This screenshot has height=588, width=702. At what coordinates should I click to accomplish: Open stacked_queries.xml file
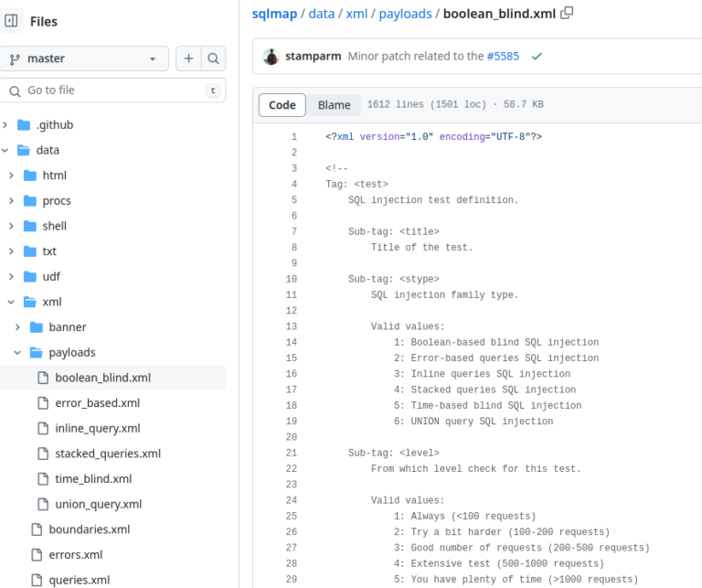[x=108, y=454]
